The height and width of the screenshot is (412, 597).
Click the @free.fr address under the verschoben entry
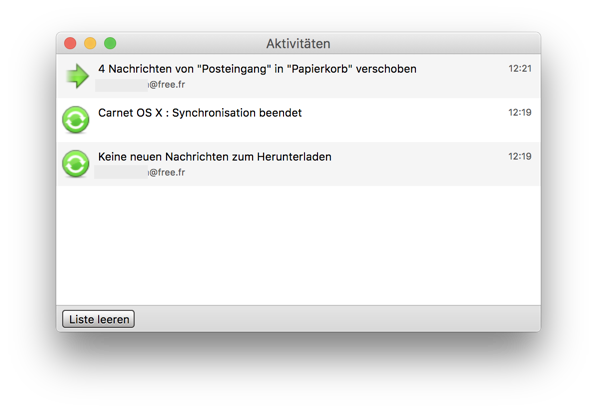tap(167, 85)
